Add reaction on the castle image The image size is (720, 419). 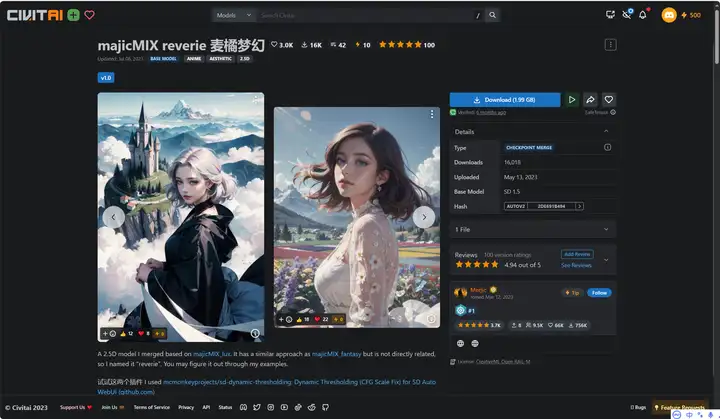pos(109,334)
